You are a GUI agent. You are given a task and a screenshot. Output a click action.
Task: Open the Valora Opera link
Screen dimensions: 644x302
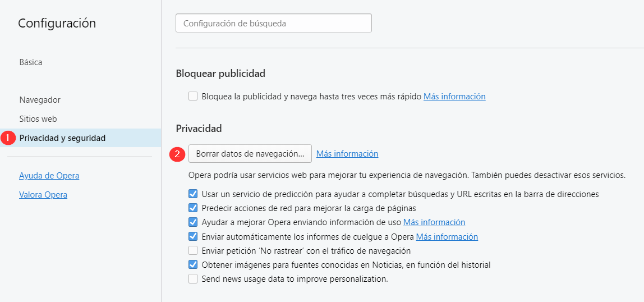[x=43, y=195]
